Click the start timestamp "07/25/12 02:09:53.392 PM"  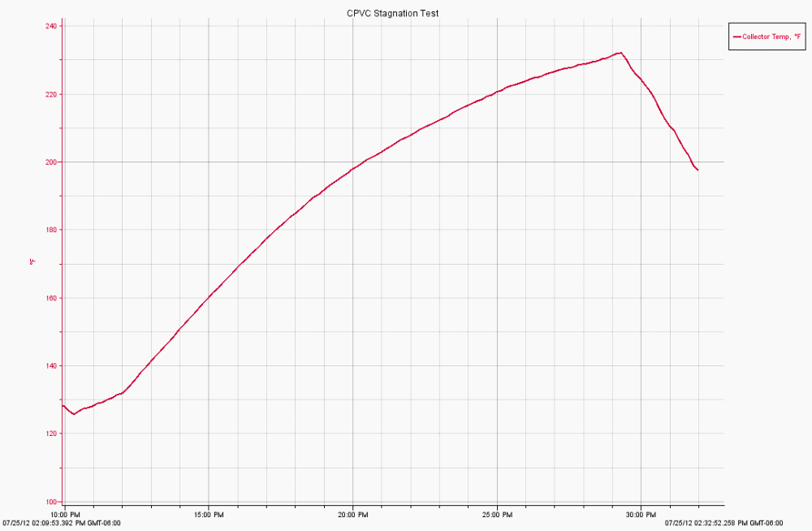44,523
